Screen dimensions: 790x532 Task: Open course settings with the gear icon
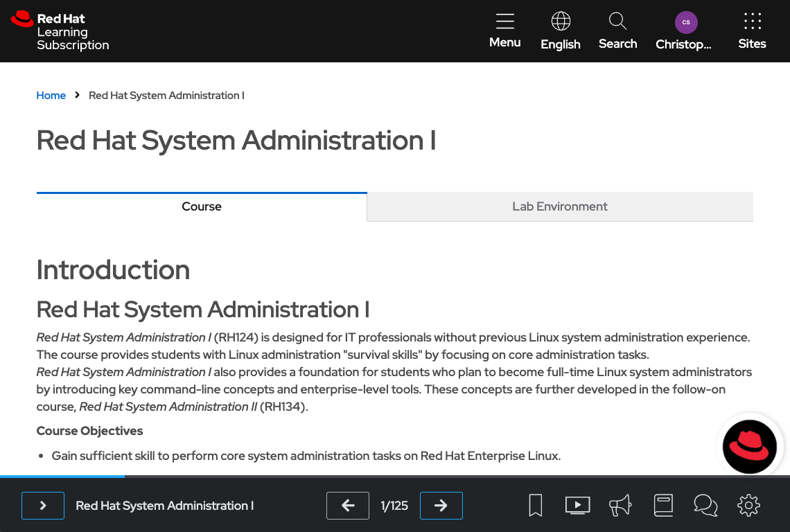749,505
